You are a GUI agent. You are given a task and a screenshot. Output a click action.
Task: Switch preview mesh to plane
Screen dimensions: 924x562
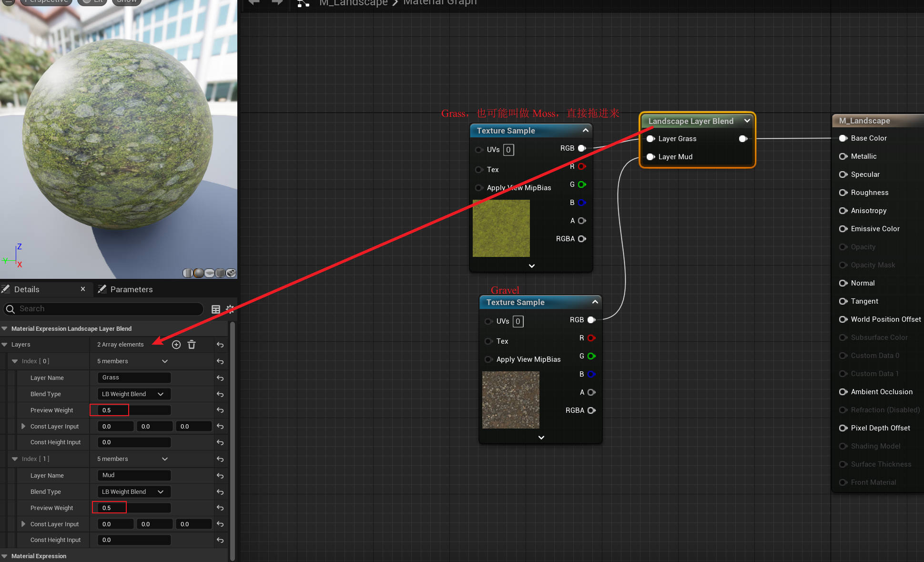click(x=209, y=273)
